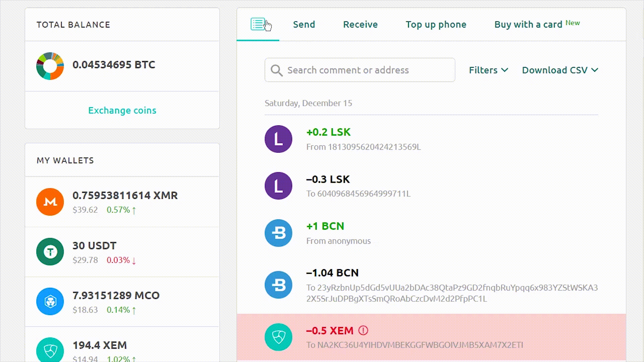Click Exchange coins link

[x=122, y=110]
